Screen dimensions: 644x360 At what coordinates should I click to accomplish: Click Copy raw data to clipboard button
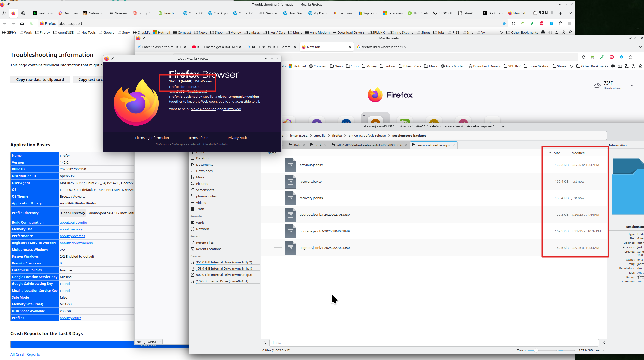click(40, 80)
